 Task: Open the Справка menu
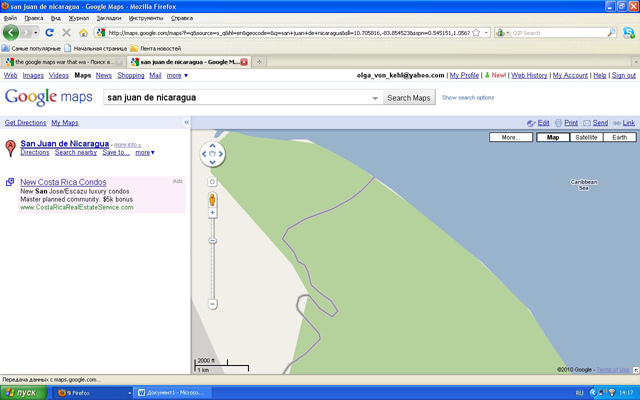[x=182, y=18]
